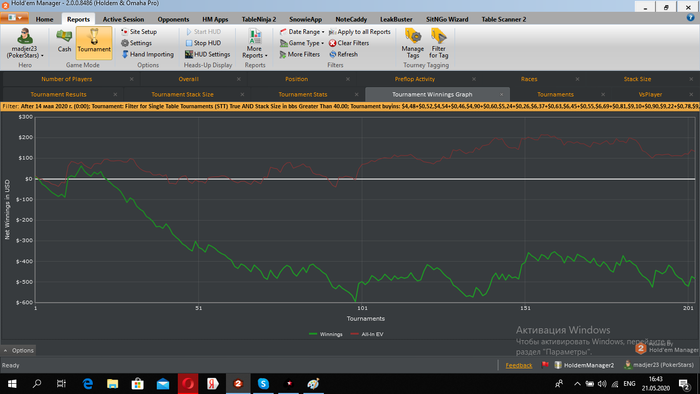Switch the ENG input language indicator
The width and height of the screenshot is (700, 394).
coord(629,383)
